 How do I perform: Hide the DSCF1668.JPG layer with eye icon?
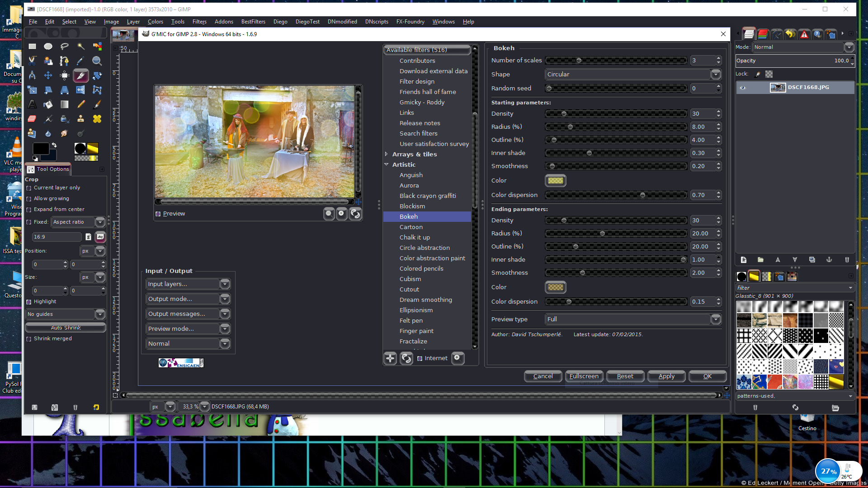pos(743,88)
